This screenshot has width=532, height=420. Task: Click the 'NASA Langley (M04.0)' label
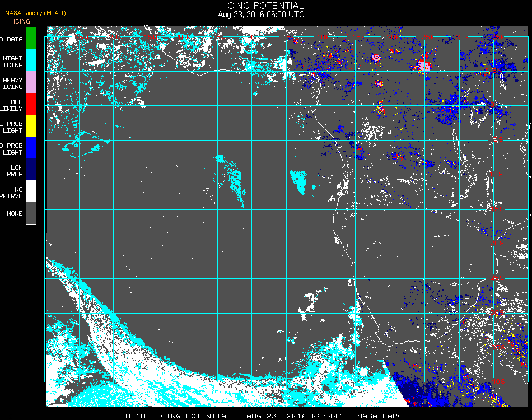[x=35, y=13]
